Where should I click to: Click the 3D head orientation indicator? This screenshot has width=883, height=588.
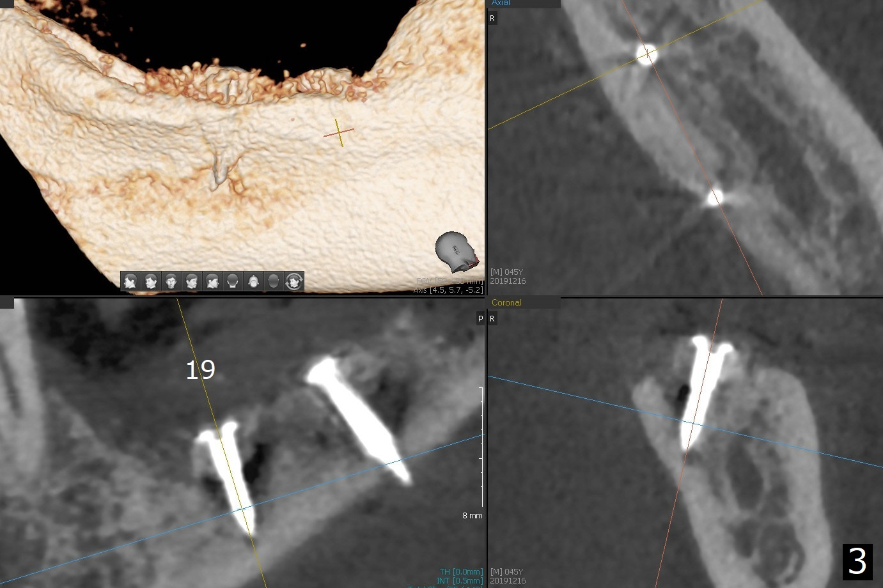(456, 251)
